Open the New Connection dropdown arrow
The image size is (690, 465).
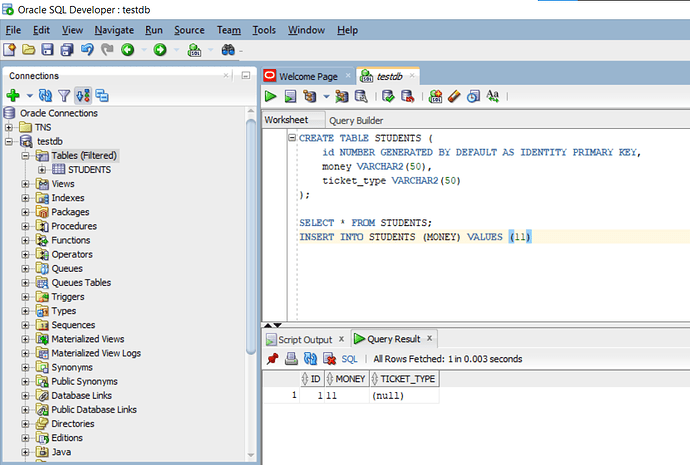pos(29,96)
